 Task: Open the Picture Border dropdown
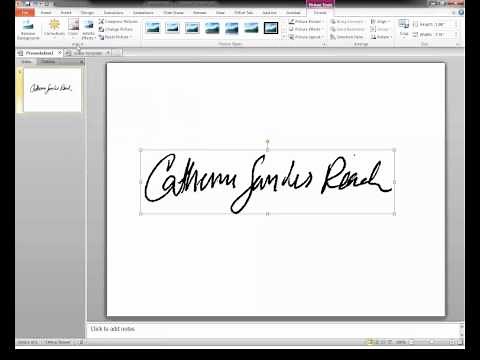click(x=306, y=21)
